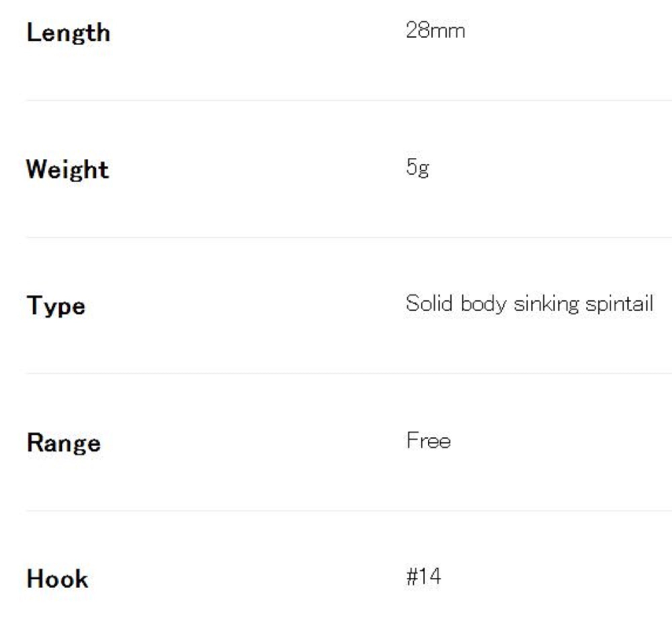
Task: Click the word Solid in Type value
Action: coord(429,303)
